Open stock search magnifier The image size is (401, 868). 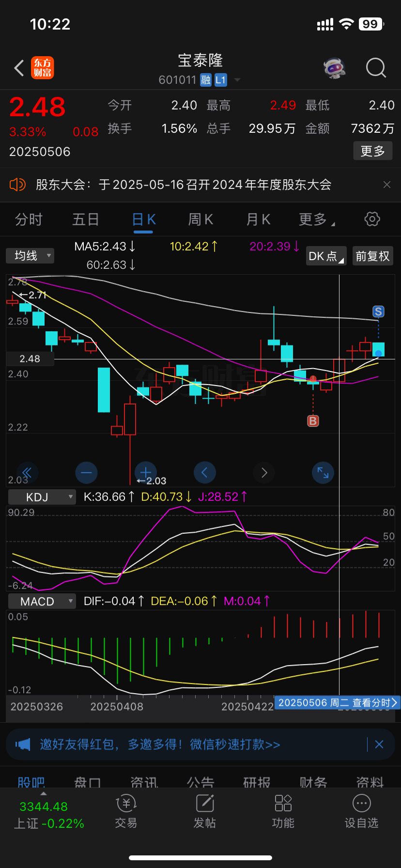(x=376, y=68)
